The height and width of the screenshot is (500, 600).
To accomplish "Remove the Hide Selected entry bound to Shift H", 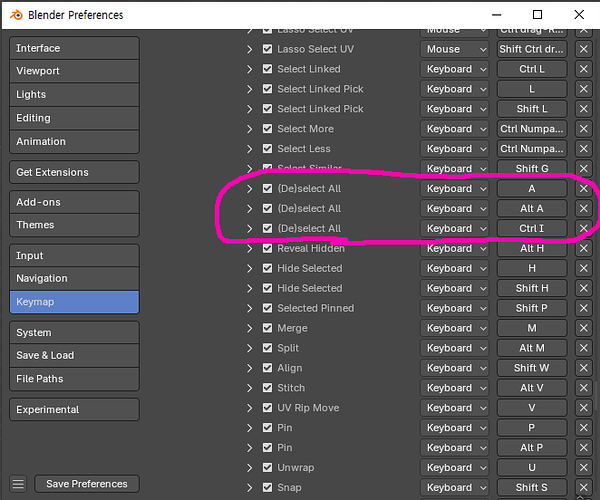I will 583,288.
